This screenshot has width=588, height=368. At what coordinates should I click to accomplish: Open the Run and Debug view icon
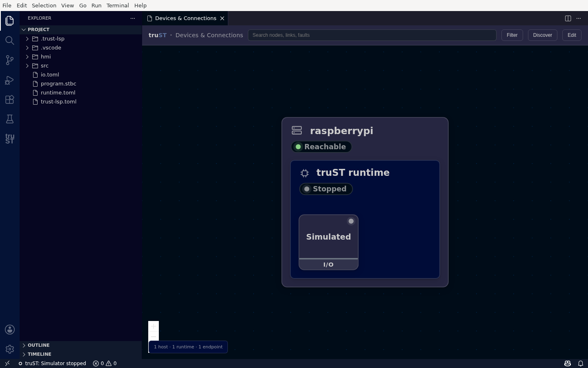10,80
